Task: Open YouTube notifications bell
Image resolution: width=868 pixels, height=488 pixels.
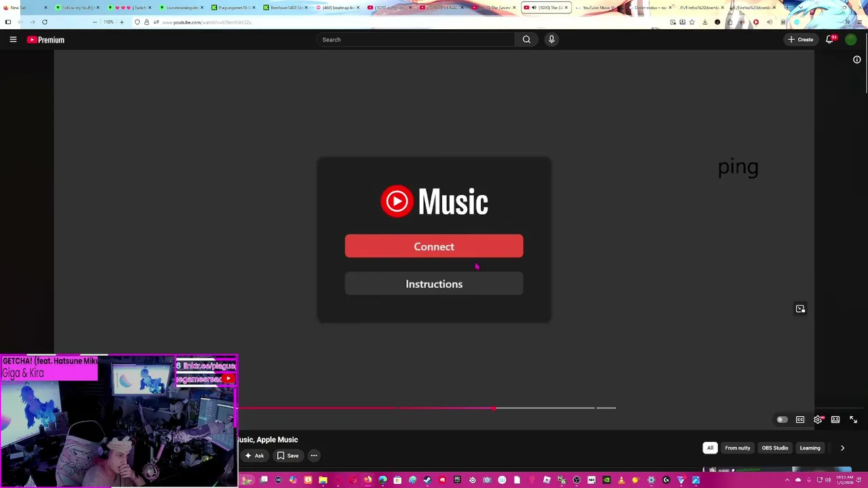Action: pos(830,39)
